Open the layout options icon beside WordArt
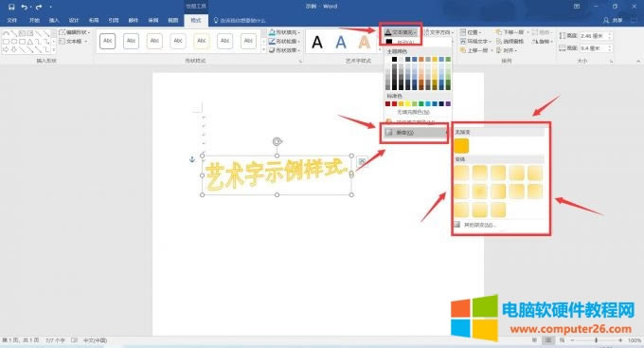The height and width of the screenshot is (348, 644). (362, 161)
